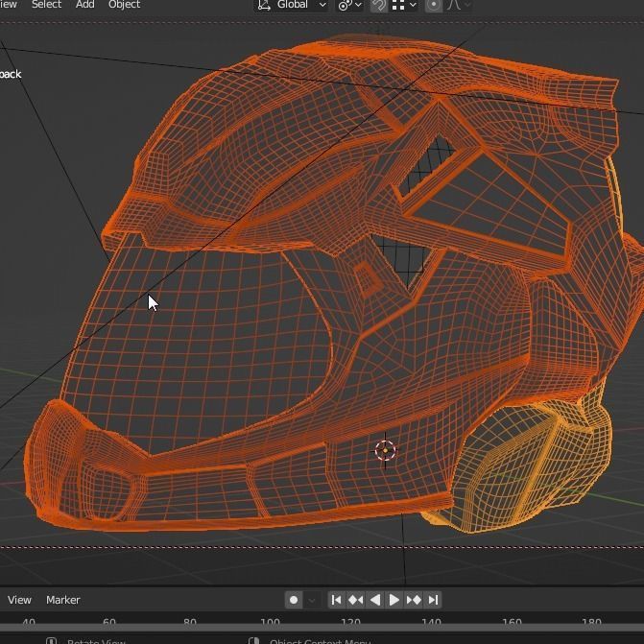
Task: Click the timeline horizontal scrollbar
Action: [x=322, y=629]
